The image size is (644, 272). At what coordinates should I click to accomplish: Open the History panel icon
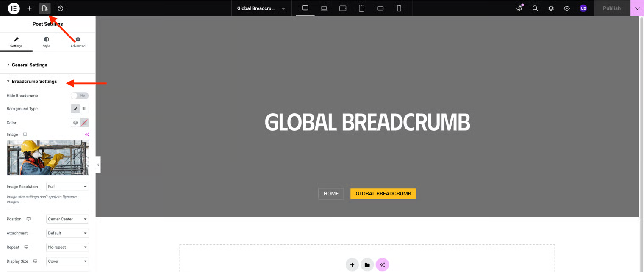tap(61, 8)
